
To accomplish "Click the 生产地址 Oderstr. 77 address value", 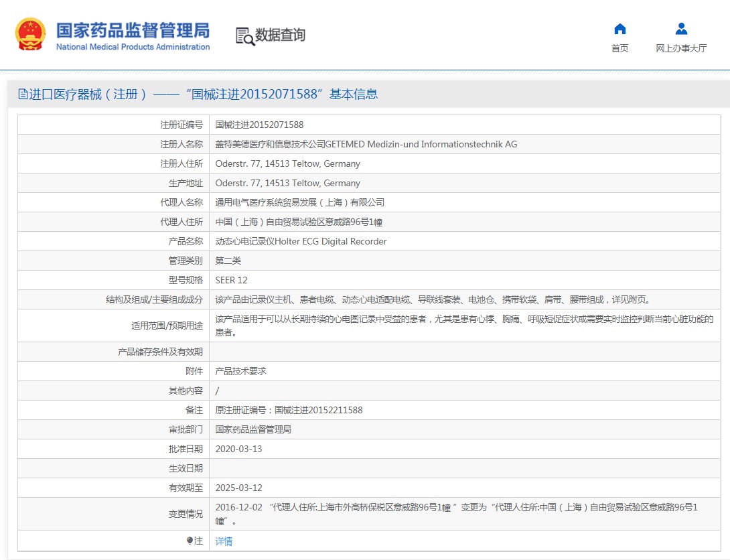I will [288, 184].
